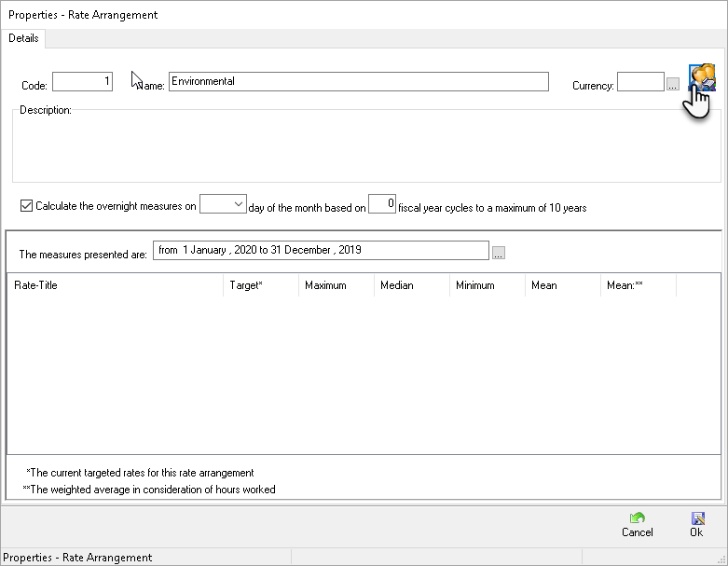Click the Name field containing Environmental
Viewport: 728px width, 566px height.
[x=359, y=82]
